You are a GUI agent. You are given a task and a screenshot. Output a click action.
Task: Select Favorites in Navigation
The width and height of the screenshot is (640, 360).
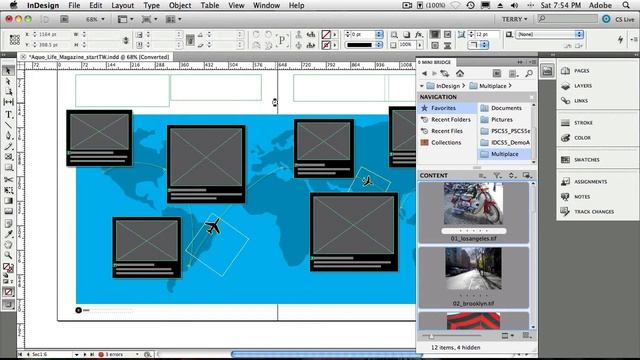(x=447, y=108)
